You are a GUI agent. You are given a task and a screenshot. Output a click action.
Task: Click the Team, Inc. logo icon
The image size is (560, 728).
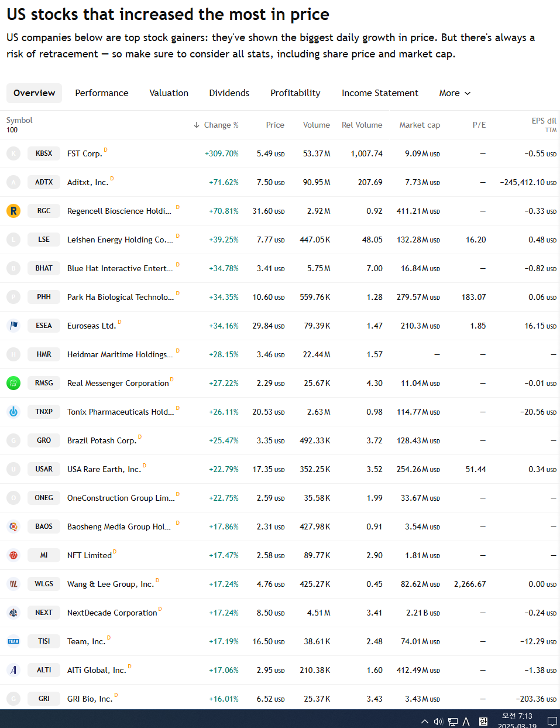(13, 641)
